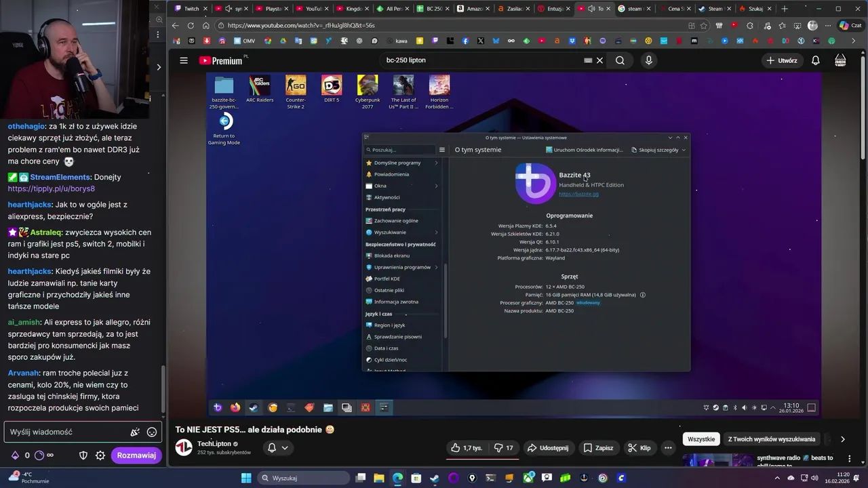Screen dimensions: 868x488
Task: Select the Wszystkie filter chip
Action: tap(701, 439)
